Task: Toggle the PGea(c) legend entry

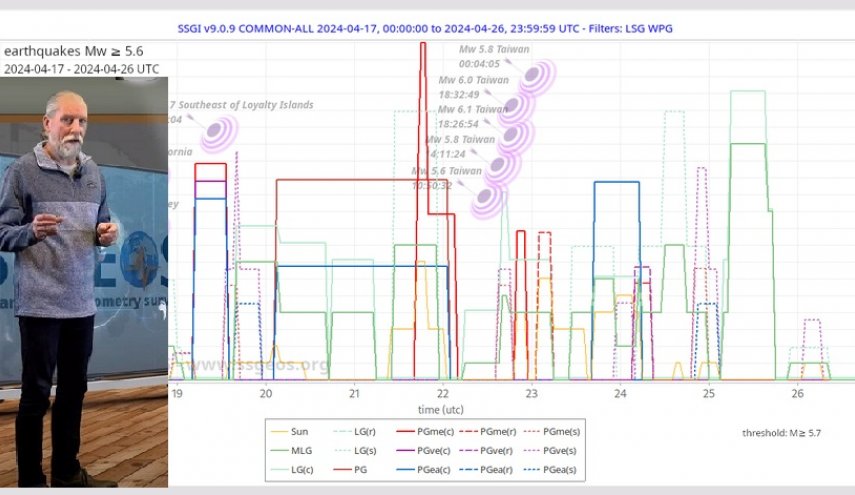Action: pyautogui.click(x=424, y=470)
